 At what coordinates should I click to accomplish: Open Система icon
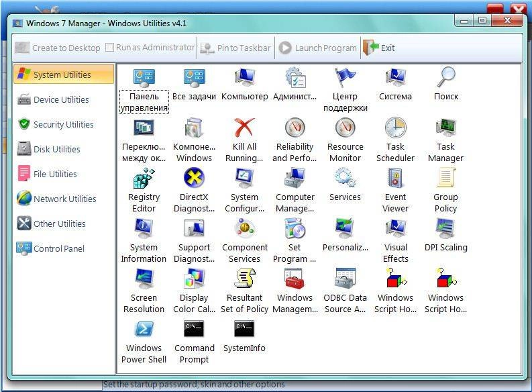click(395, 77)
